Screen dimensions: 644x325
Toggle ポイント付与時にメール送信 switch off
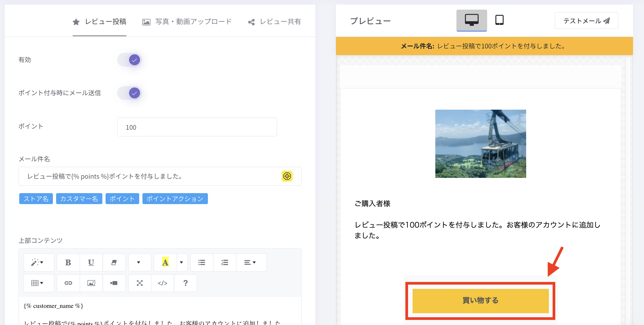point(130,93)
